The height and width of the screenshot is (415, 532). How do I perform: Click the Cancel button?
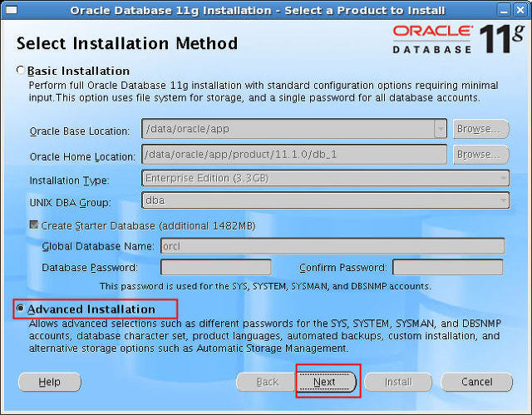tap(476, 382)
